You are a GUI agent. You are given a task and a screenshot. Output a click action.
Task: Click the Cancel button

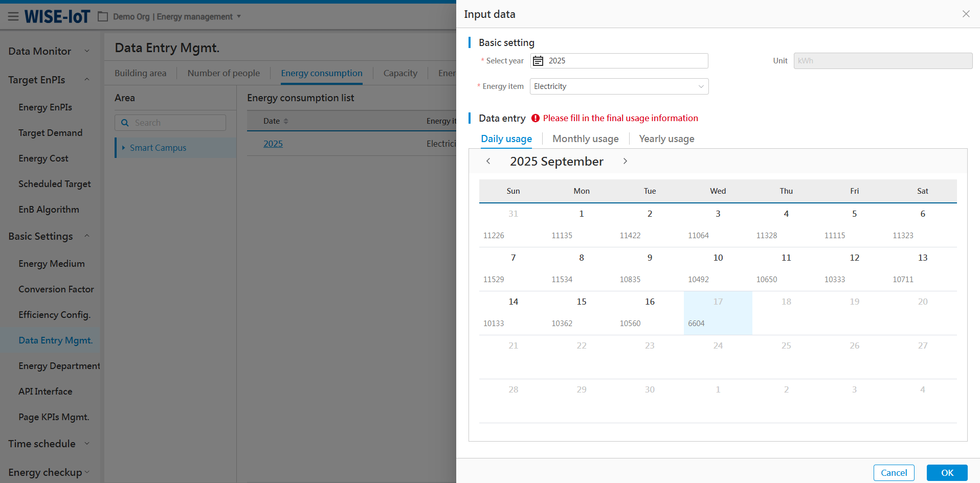coord(894,473)
